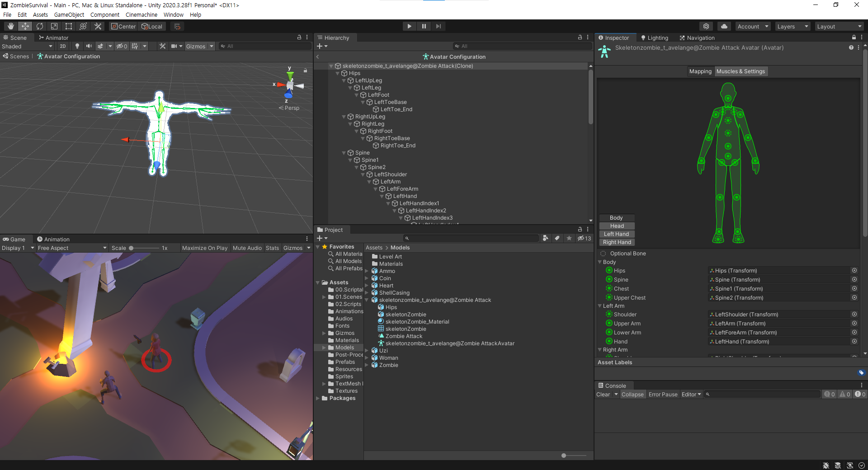Select the Hand tool in the toolbar

[x=11, y=26]
